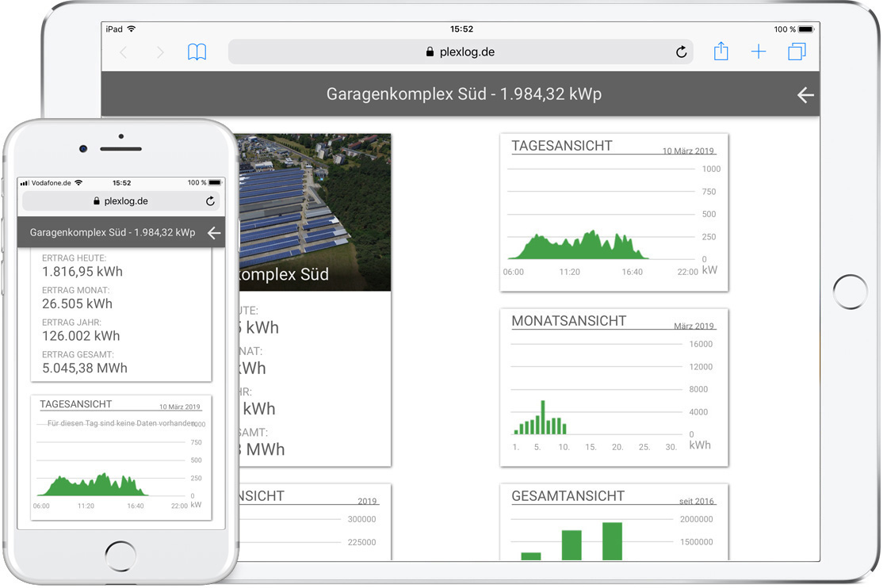887x588 pixels.
Task: Tap the iPad Safari back arrow
Action: click(x=123, y=52)
